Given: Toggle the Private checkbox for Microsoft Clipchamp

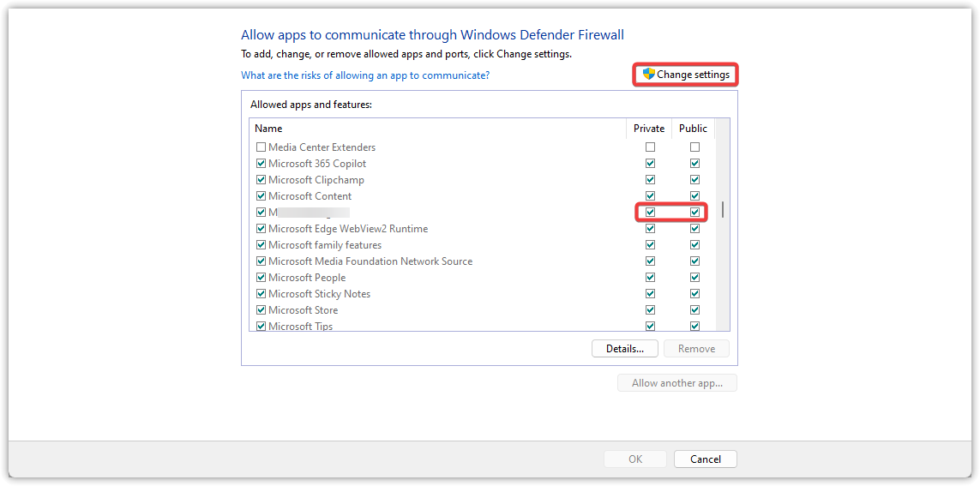Looking at the screenshot, I should tap(650, 180).
